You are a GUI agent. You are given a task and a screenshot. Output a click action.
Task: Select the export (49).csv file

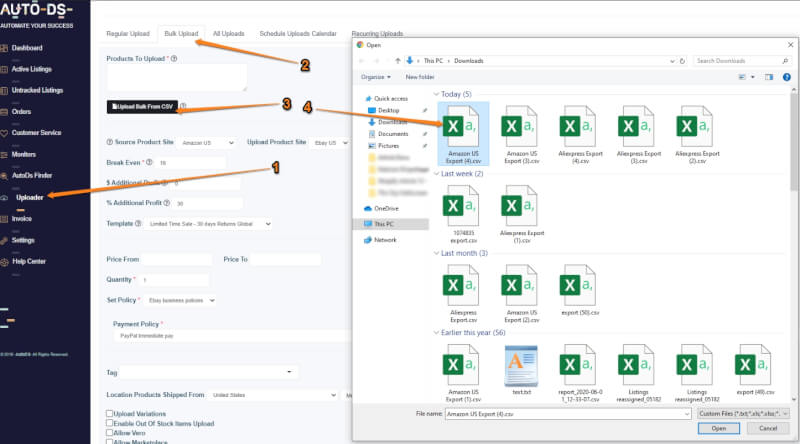point(755,370)
